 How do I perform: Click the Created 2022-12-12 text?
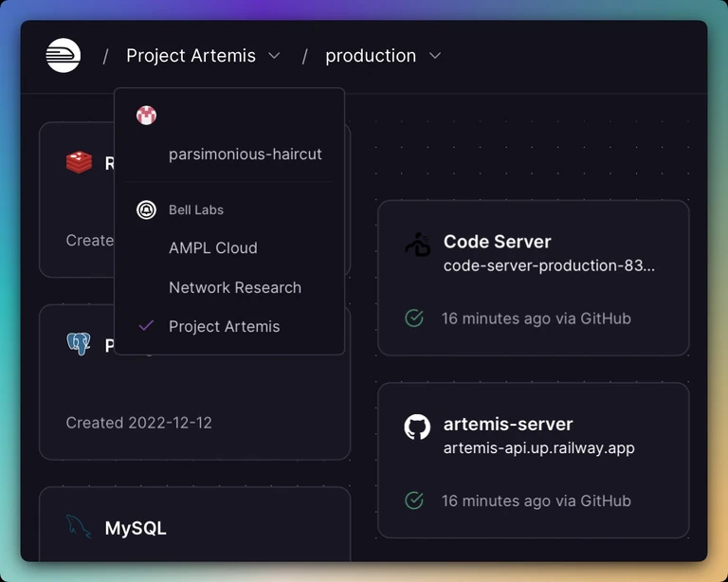pos(138,423)
